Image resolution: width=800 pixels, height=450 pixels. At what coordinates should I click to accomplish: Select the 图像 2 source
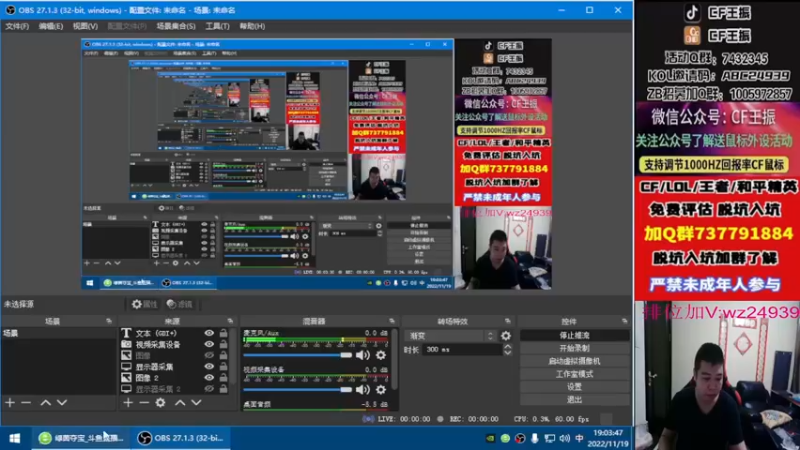[147, 378]
